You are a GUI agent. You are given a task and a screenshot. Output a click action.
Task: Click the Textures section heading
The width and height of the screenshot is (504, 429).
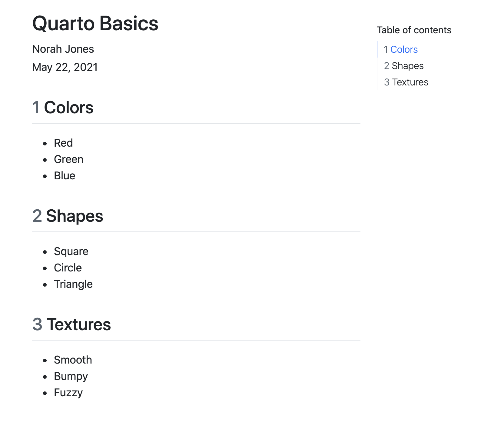pos(78,324)
